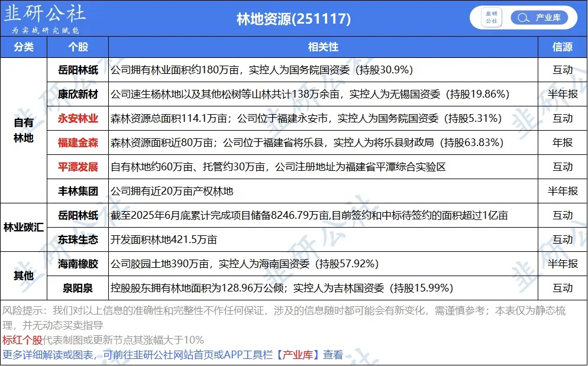Screen dimensions: 588x366
Task: Click 互动 source in 泉阳泉 row
Action: click(x=563, y=288)
